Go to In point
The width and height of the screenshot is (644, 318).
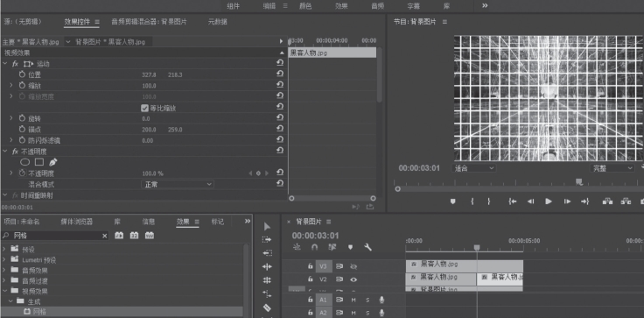tap(512, 201)
